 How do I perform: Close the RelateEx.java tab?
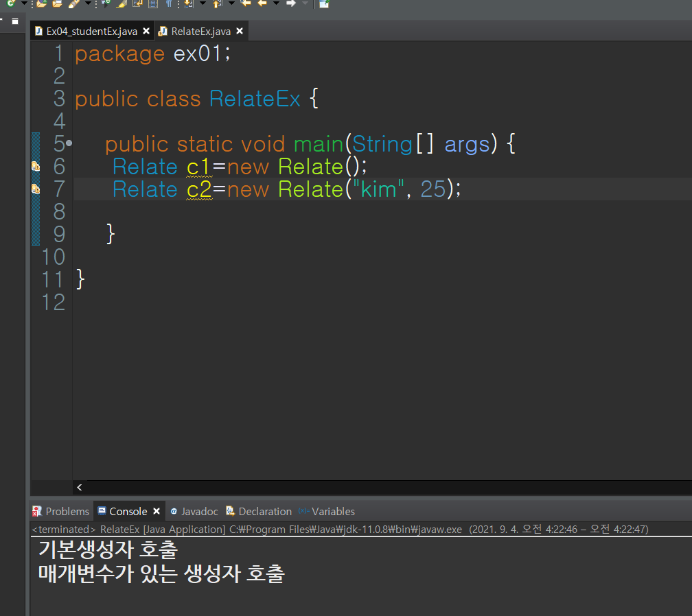point(240,31)
